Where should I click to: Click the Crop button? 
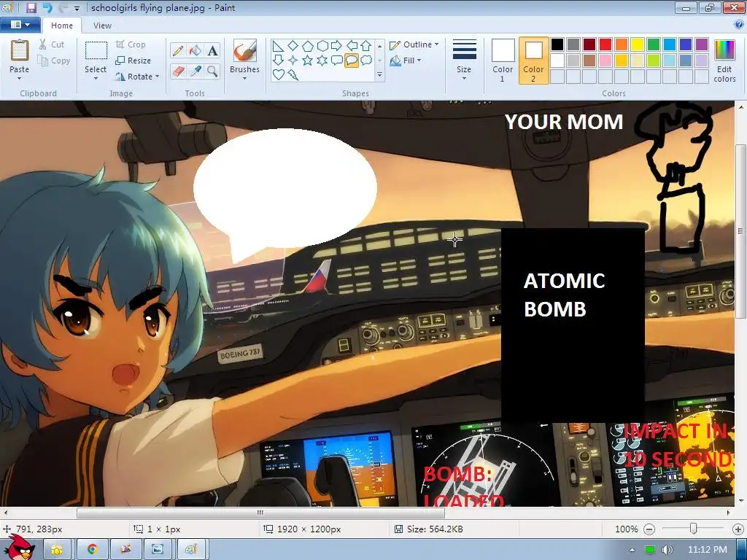[131, 44]
